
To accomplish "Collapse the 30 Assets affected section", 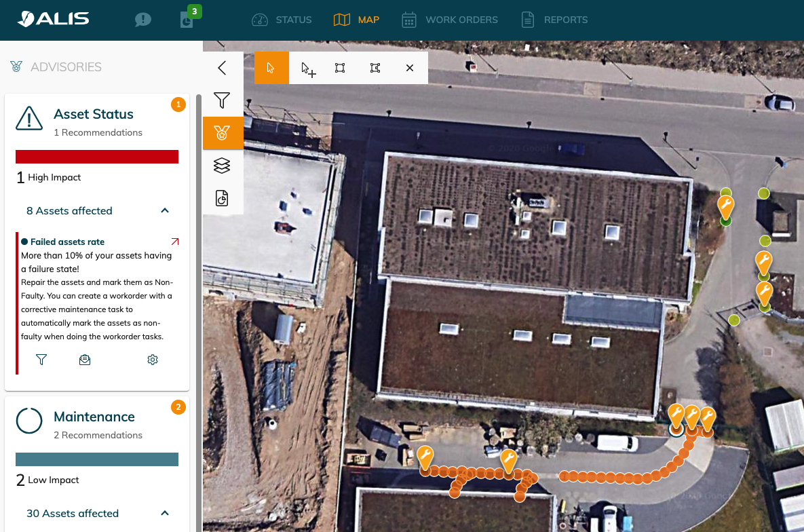I will coord(165,514).
